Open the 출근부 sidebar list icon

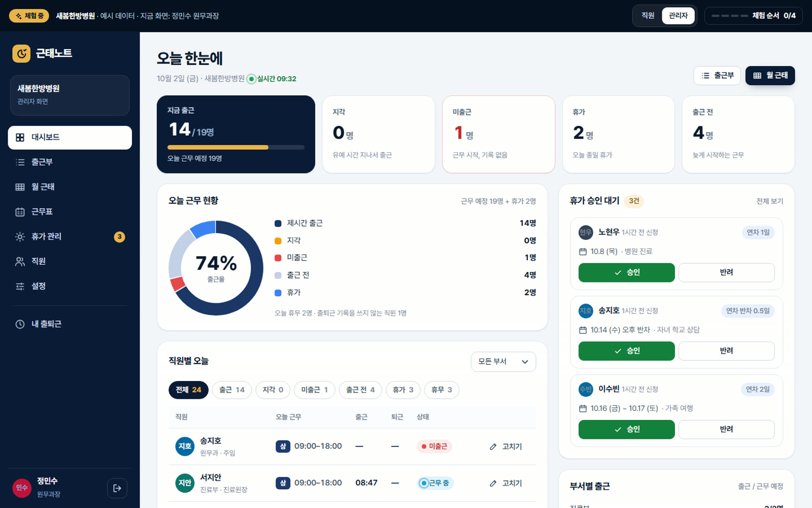pos(20,162)
